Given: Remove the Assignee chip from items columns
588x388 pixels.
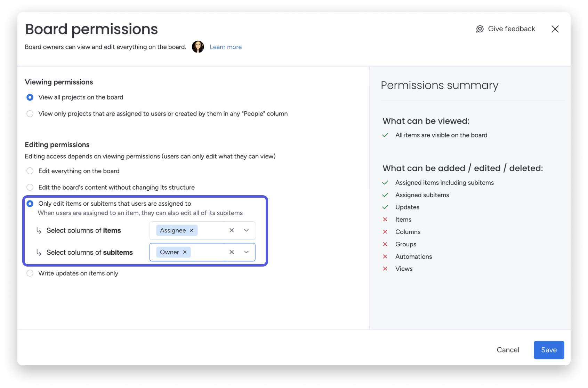Looking at the screenshot, I should (x=192, y=230).
